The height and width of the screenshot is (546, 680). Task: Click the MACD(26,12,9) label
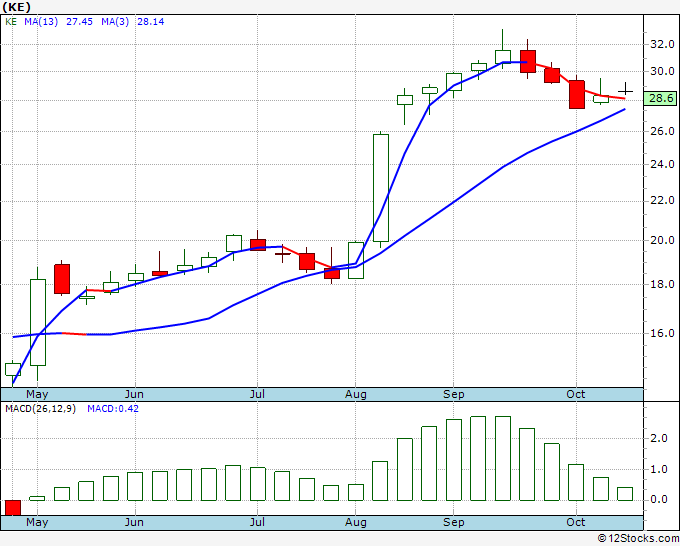tap(40, 409)
